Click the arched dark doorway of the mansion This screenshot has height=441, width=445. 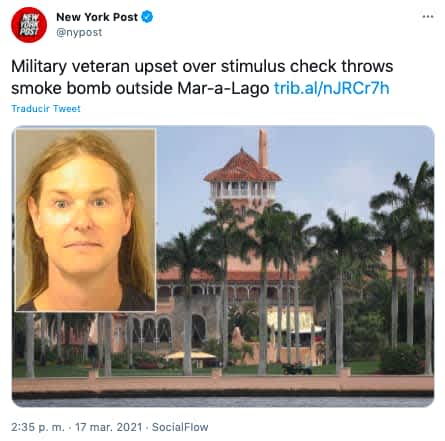199,331
